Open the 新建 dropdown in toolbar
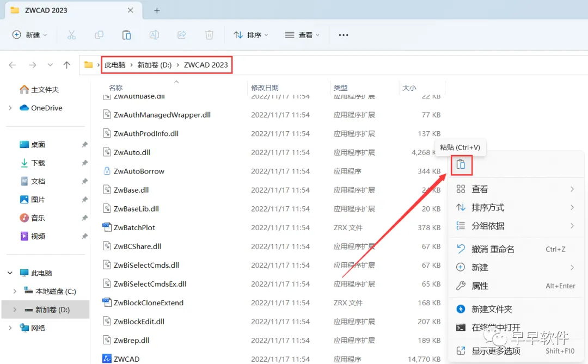The width and height of the screenshot is (588, 364). point(29,35)
